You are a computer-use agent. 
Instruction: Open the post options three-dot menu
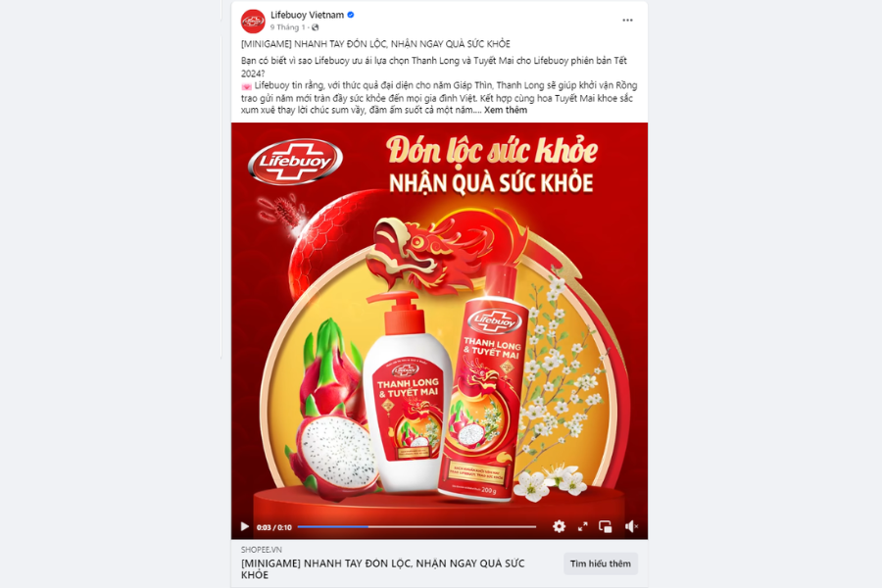(627, 21)
